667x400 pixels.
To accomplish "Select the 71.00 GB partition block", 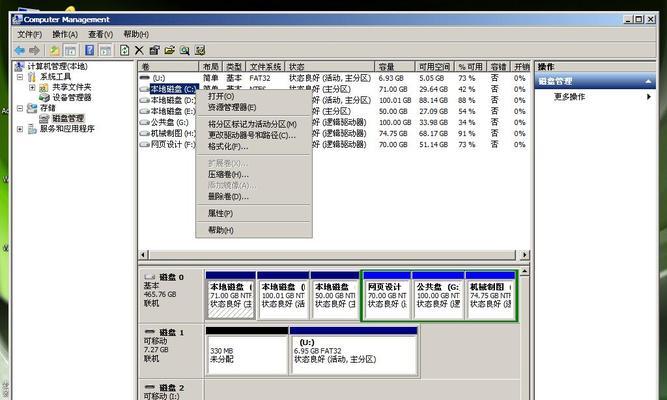I will pos(231,295).
